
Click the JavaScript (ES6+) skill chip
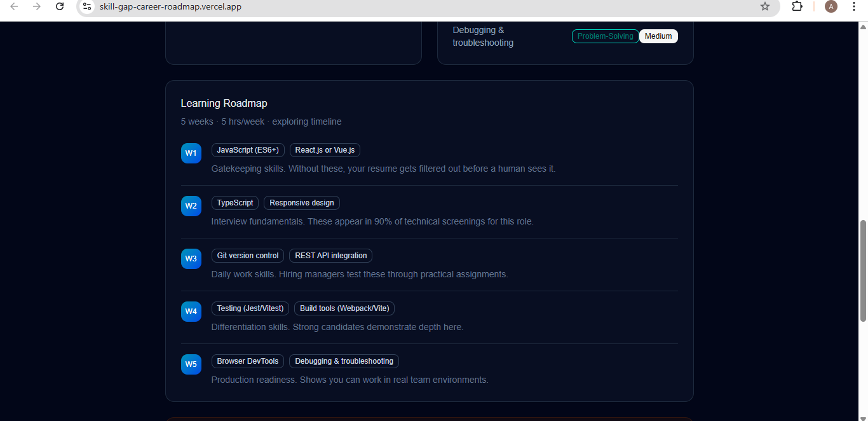click(x=248, y=150)
